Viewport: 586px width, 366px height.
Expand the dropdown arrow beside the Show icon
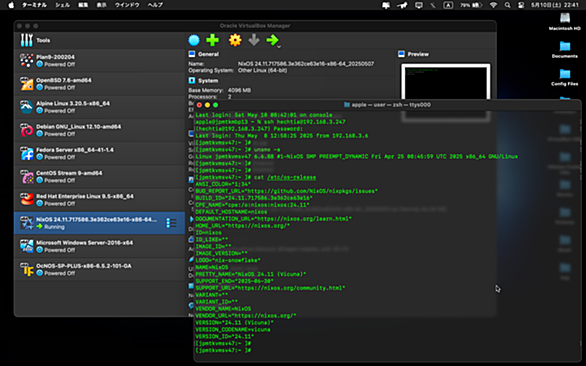click(x=279, y=46)
